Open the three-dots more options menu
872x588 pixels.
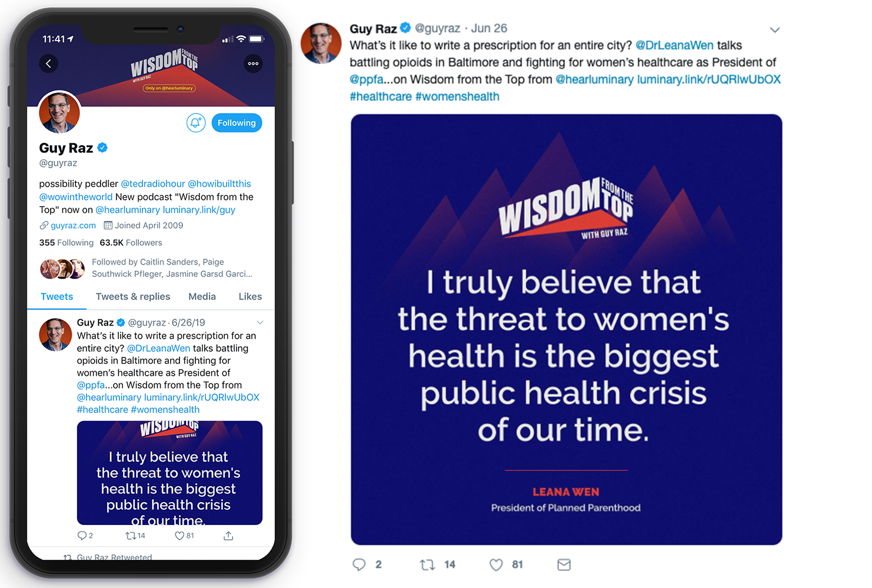click(x=253, y=64)
